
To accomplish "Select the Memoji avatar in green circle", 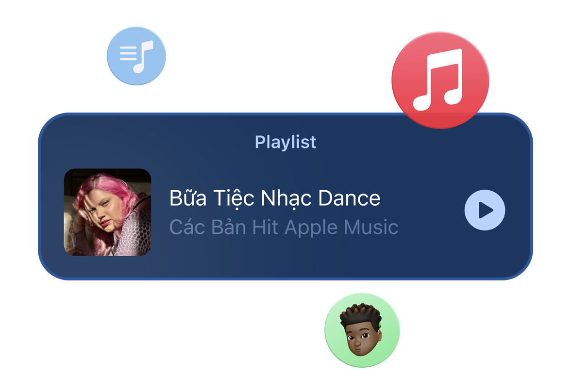I will 362,330.
